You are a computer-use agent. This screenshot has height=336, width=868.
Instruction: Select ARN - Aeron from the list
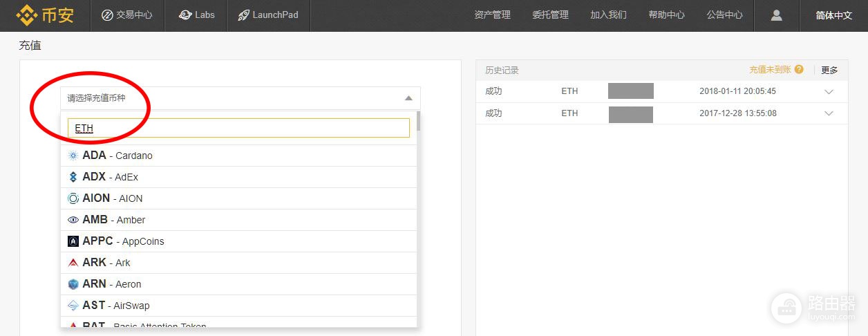pyautogui.click(x=239, y=284)
